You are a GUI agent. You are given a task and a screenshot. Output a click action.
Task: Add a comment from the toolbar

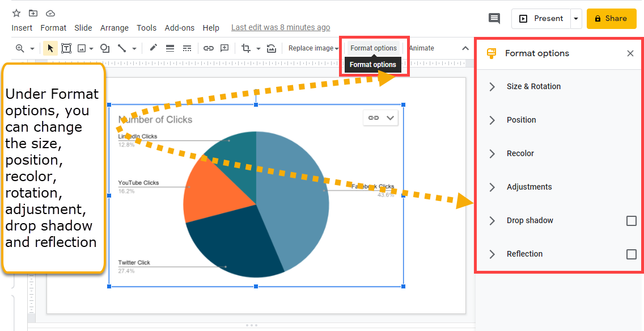click(x=224, y=48)
